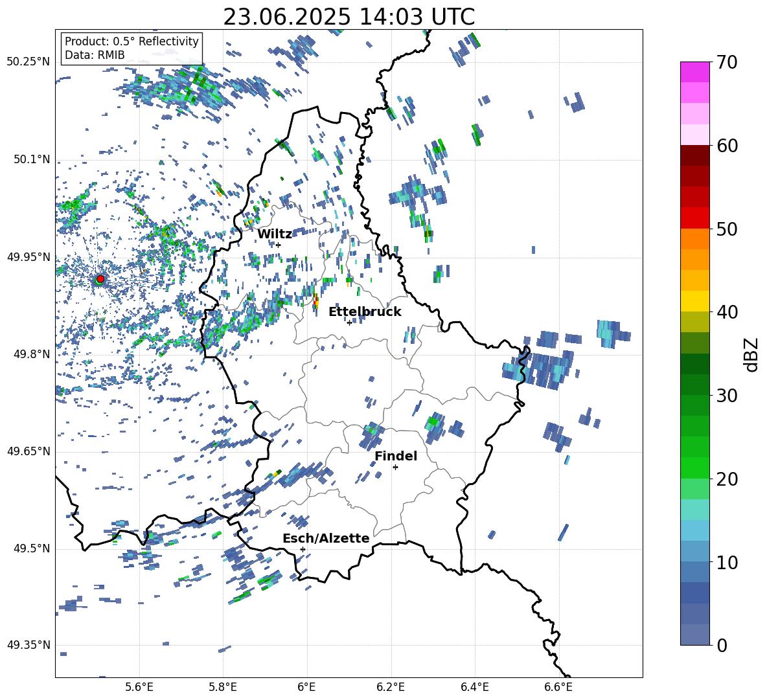This screenshot has height=700, width=767.
Task: Click the dark red colorbar segment below 60
Action: [x=694, y=155]
